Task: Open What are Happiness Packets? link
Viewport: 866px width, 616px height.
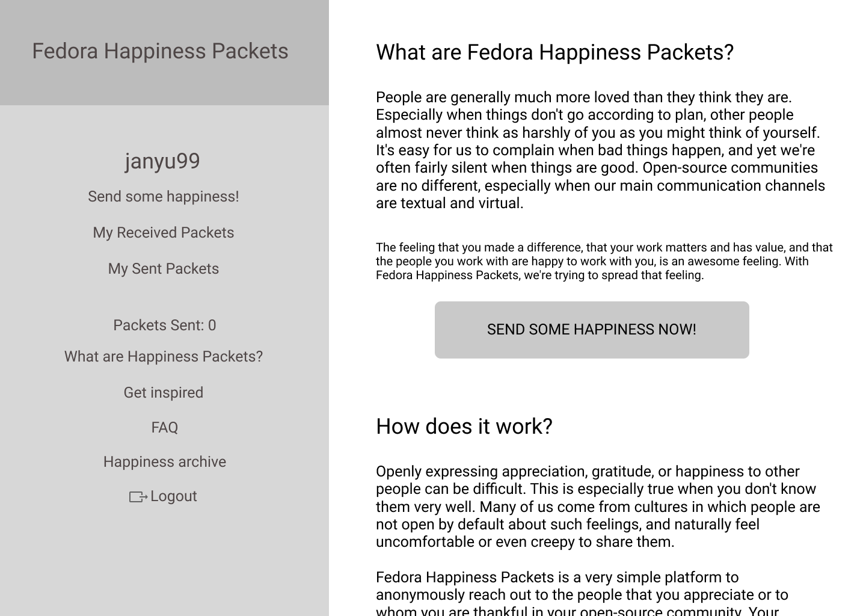Action: (164, 357)
